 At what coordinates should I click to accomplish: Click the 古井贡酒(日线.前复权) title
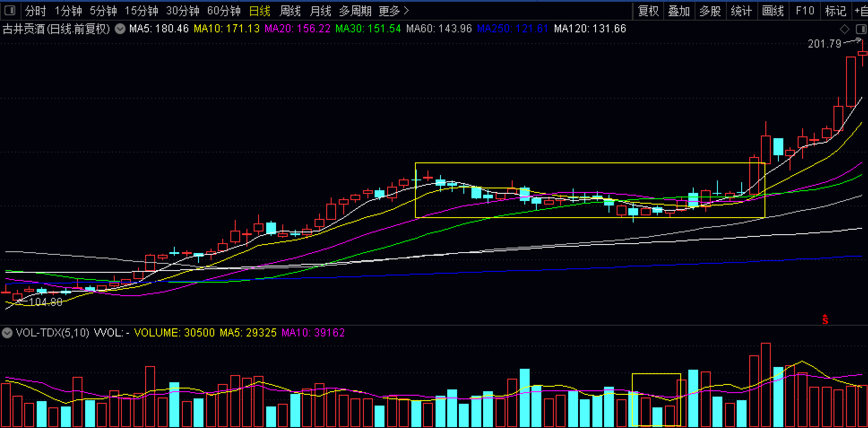[x=57, y=29]
